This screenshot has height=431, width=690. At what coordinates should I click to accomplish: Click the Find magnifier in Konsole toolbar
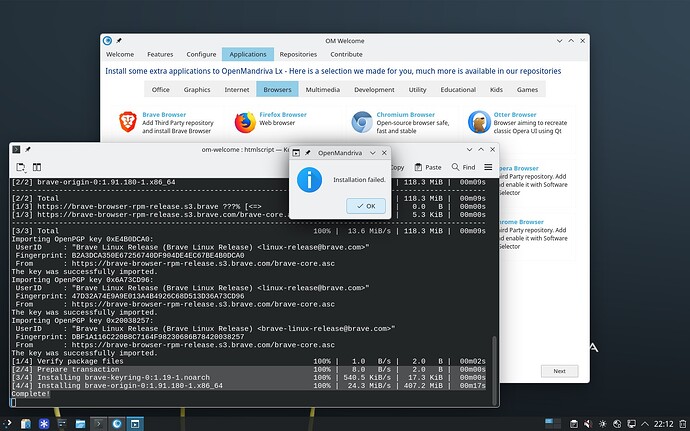[x=455, y=167]
